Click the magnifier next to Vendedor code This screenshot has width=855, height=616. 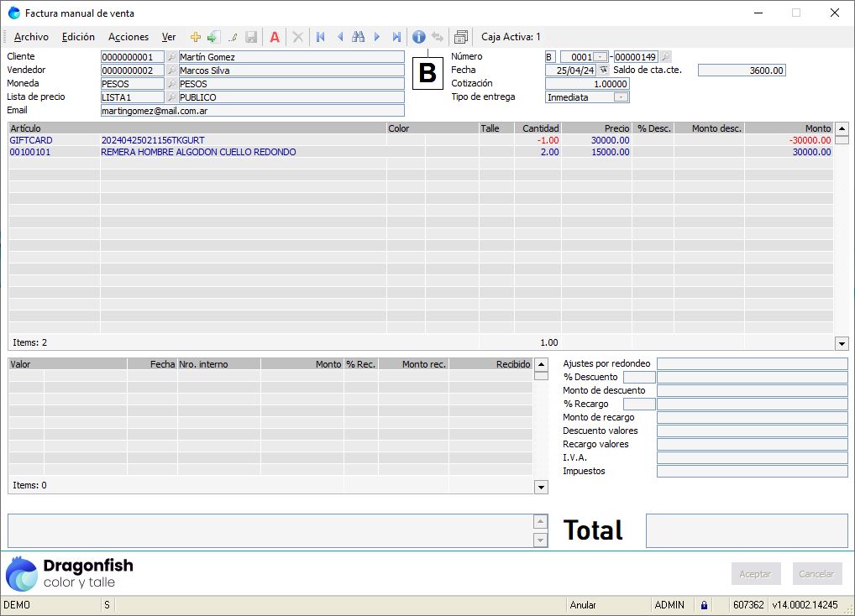click(x=171, y=70)
